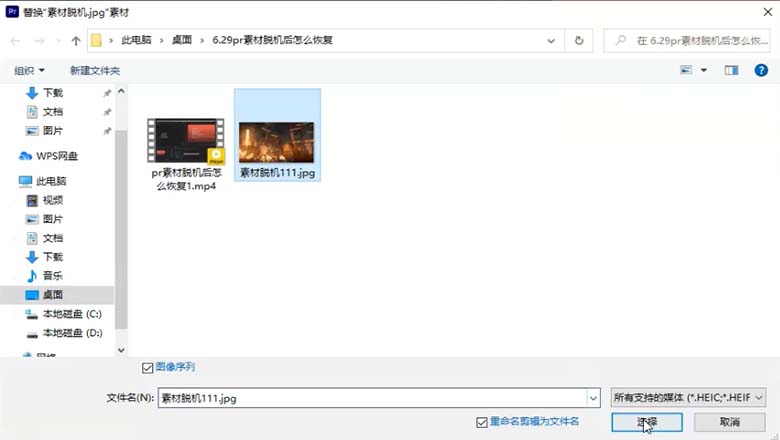Select the pr素材脱机后怎么恢复1.mp4 video thumbnail
Image resolution: width=780 pixels, height=440 pixels.
pyautogui.click(x=186, y=141)
